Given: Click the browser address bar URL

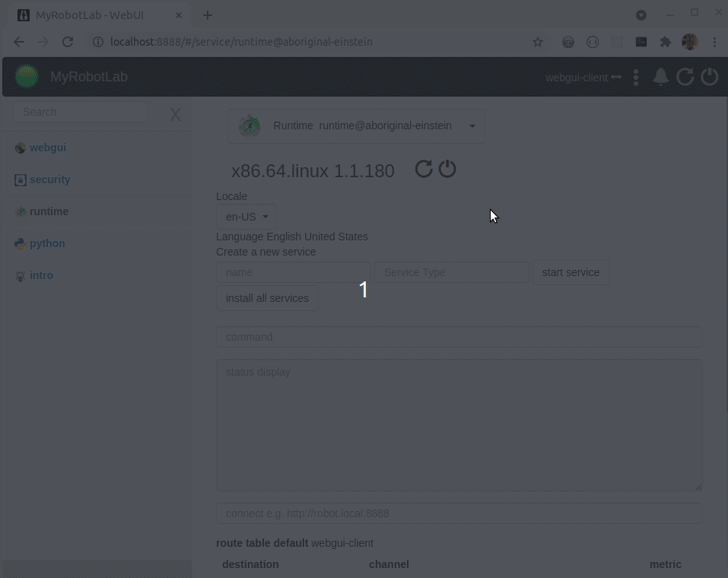Looking at the screenshot, I should (x=241, y=43).
